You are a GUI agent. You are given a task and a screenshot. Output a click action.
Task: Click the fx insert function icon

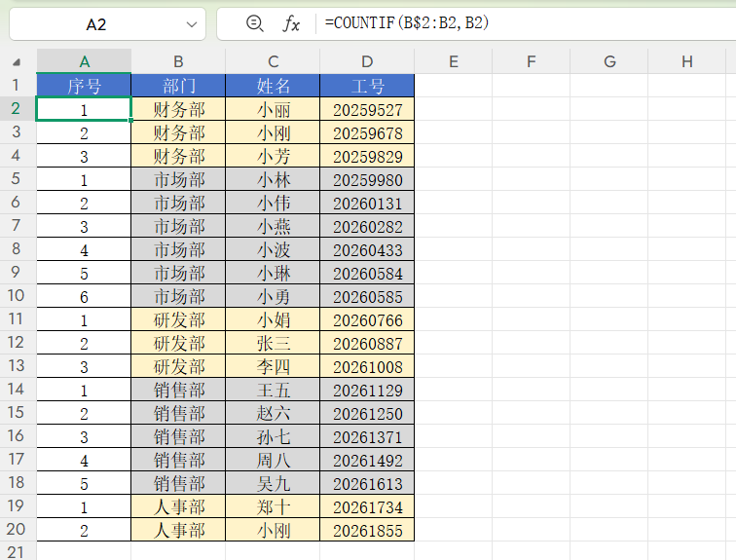[291, 23]
